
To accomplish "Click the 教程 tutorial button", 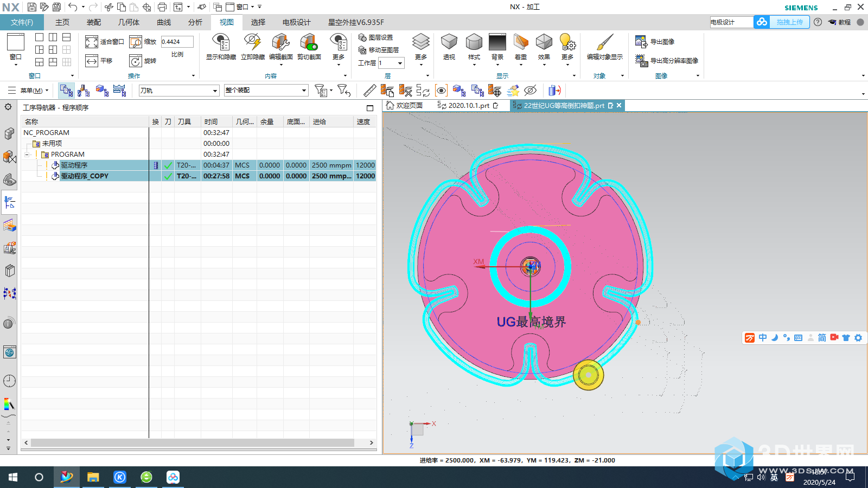I will (x=839, y=22).
